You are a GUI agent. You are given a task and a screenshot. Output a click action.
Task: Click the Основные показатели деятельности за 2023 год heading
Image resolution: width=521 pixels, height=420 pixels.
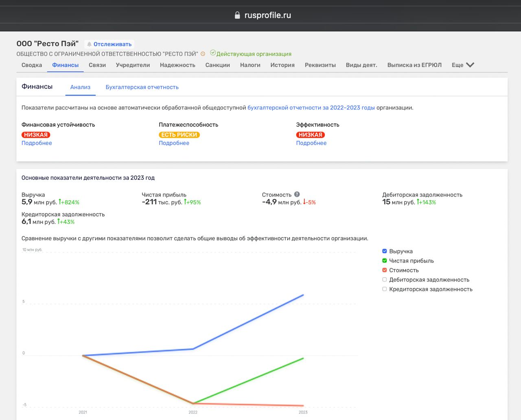(88, 178)
